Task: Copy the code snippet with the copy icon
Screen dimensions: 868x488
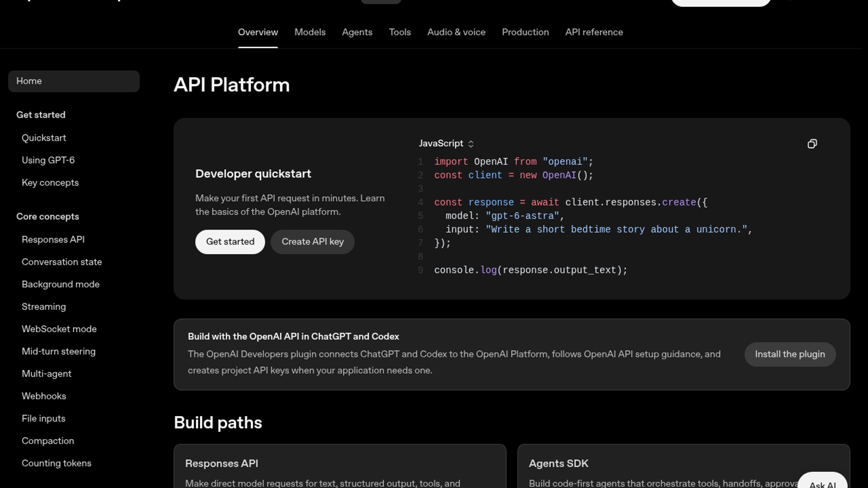Action: click(x=812, y=144)
